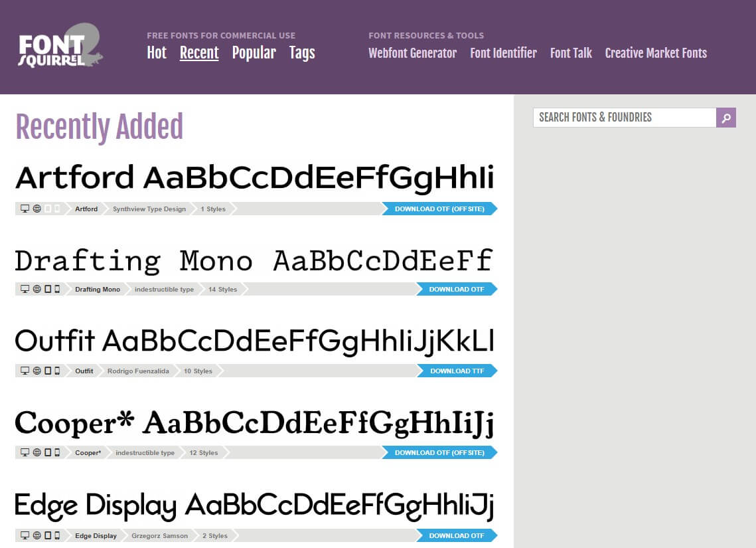Screen dimensions: 756x548
Task: Go to Font Talk
Action: (x=571, y=52)
